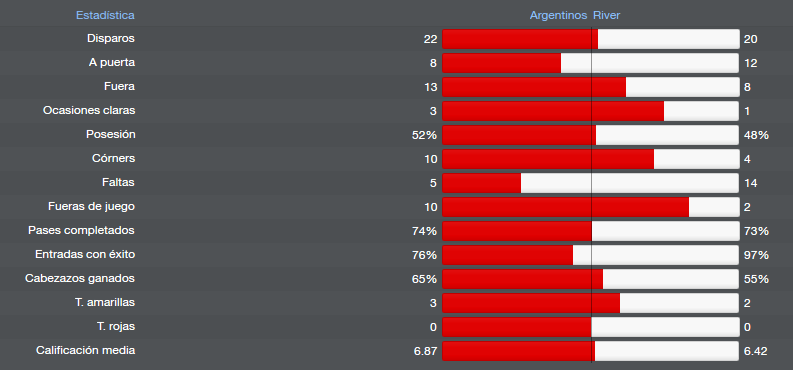Select the Disparos statistic row label

tap(111, 38)
